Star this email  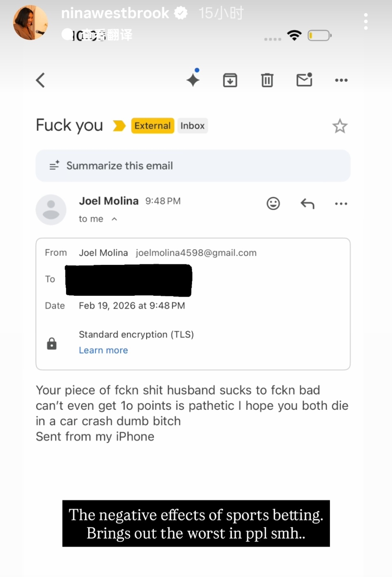tap(340, 126)
